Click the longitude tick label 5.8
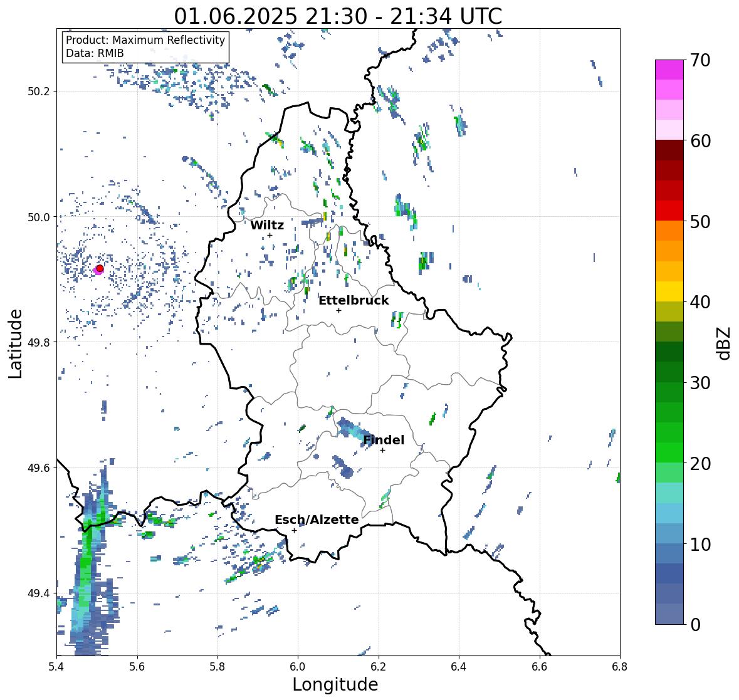The width and height of the screenshot is (739, 700). (x=218, y=667)
